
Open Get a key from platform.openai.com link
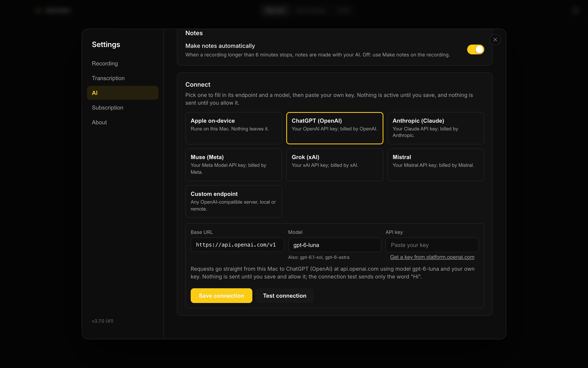click(432, 257)
